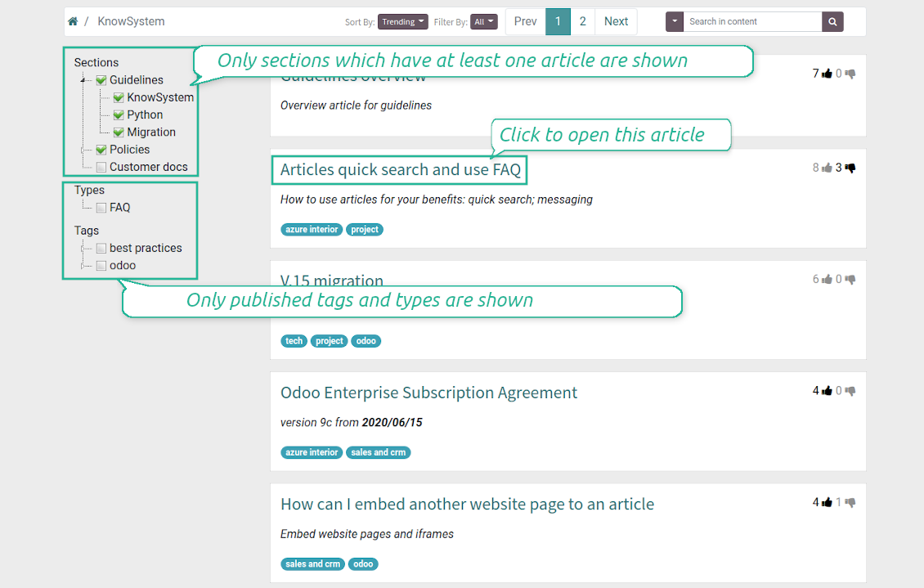Open the search options dropdown arrow
The width and height of the screenshot is (924, 588).
coord(674,22)
